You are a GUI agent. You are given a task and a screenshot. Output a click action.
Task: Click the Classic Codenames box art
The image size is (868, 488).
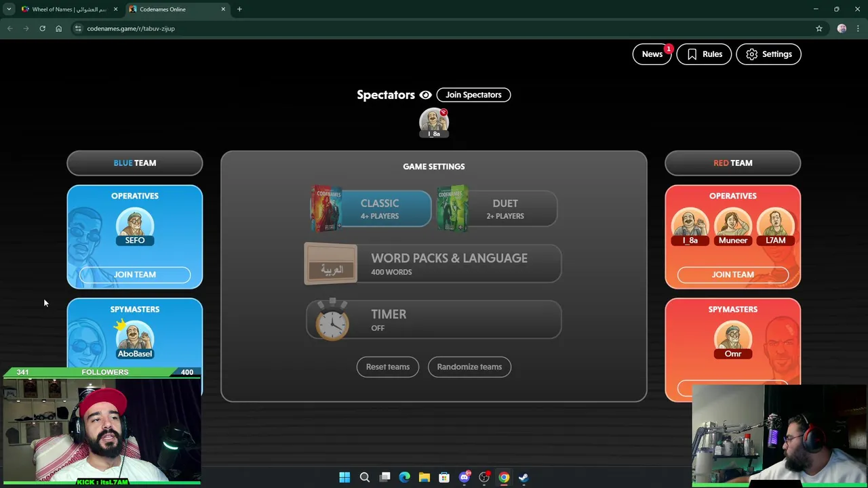tap(326, 209)
